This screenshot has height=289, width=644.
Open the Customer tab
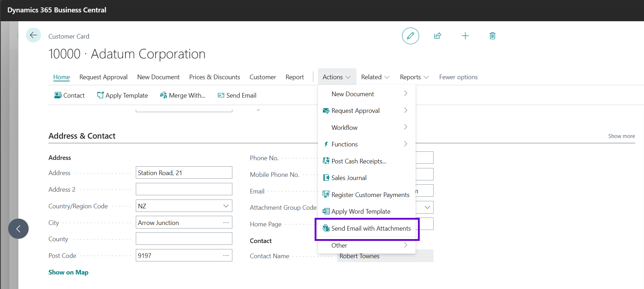click(263, 77)
